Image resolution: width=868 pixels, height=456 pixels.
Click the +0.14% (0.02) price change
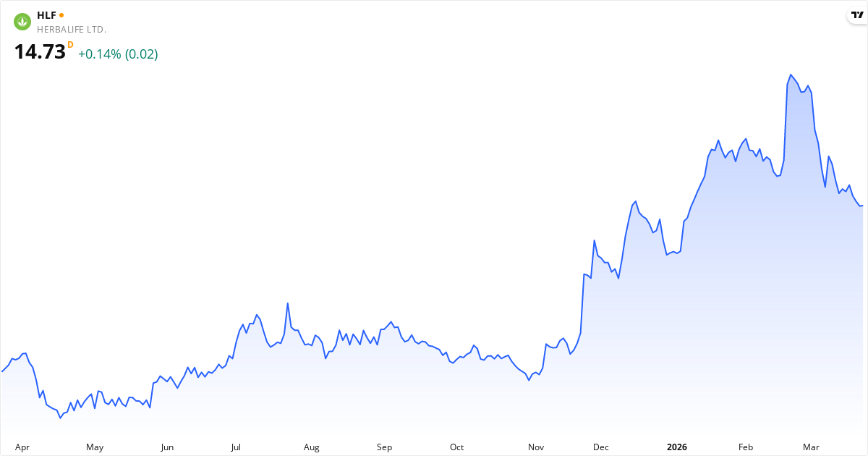pos(118,54)
